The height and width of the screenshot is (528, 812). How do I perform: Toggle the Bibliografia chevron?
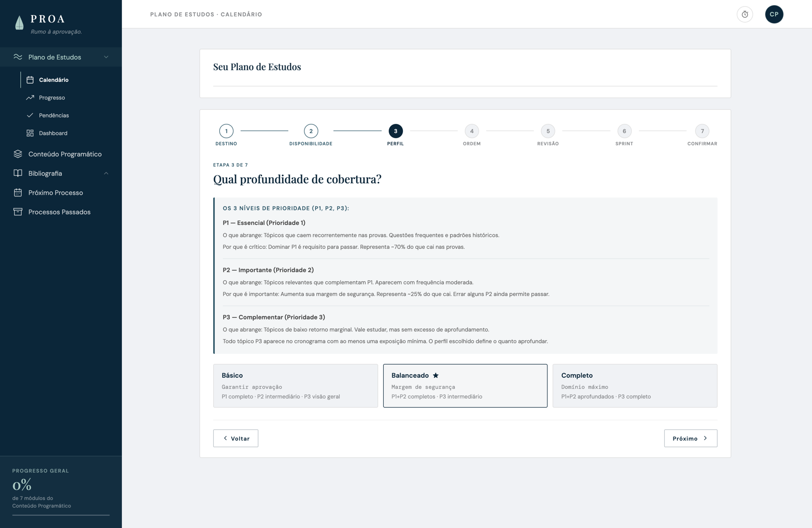coord(106,173)
